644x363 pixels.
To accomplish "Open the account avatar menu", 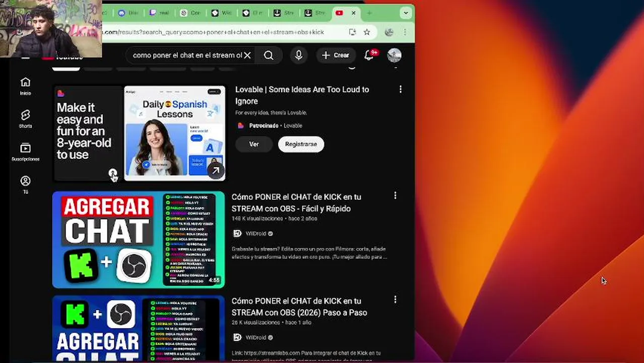I will click(x=394, y=55).
